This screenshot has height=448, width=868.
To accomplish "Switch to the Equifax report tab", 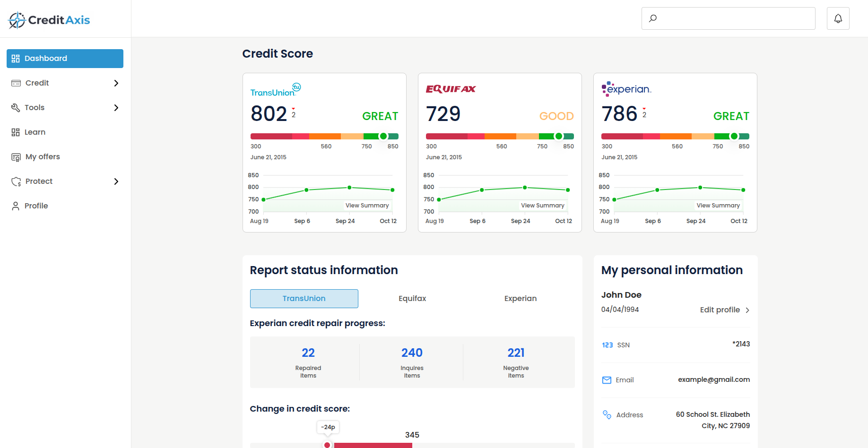I will [x=412, y=298].
